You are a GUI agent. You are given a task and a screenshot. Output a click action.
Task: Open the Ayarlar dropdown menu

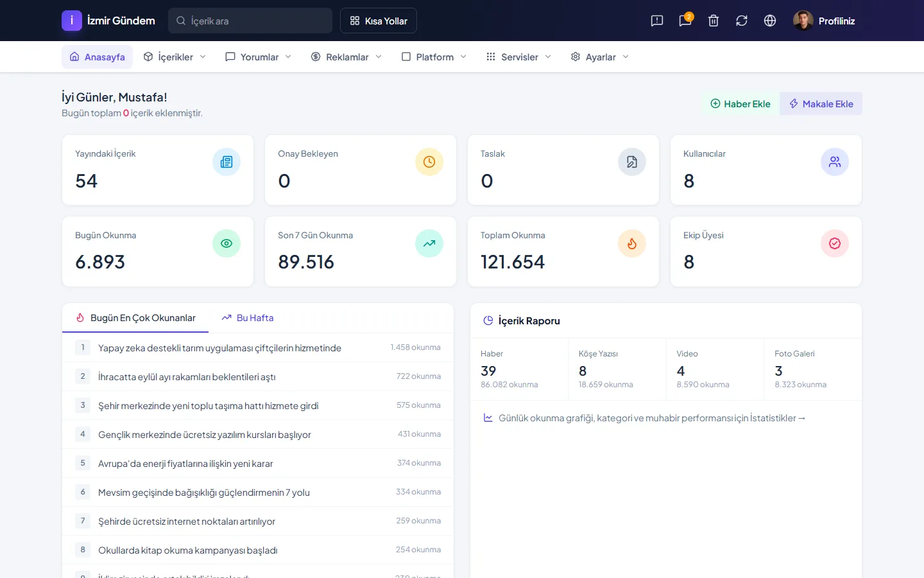point(600,57)
